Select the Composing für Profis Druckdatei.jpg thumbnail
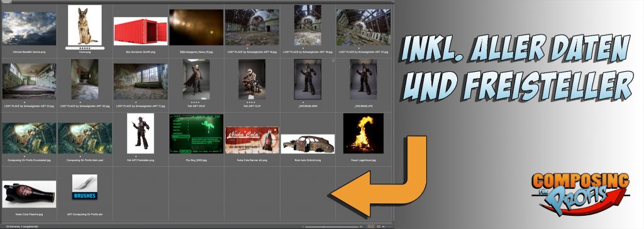 pos(29,138)
